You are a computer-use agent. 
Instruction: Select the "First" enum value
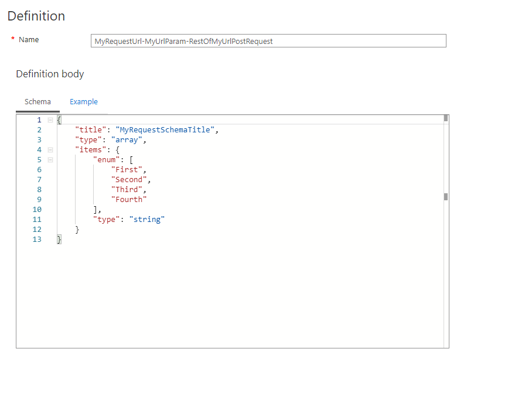coord(127,169)
